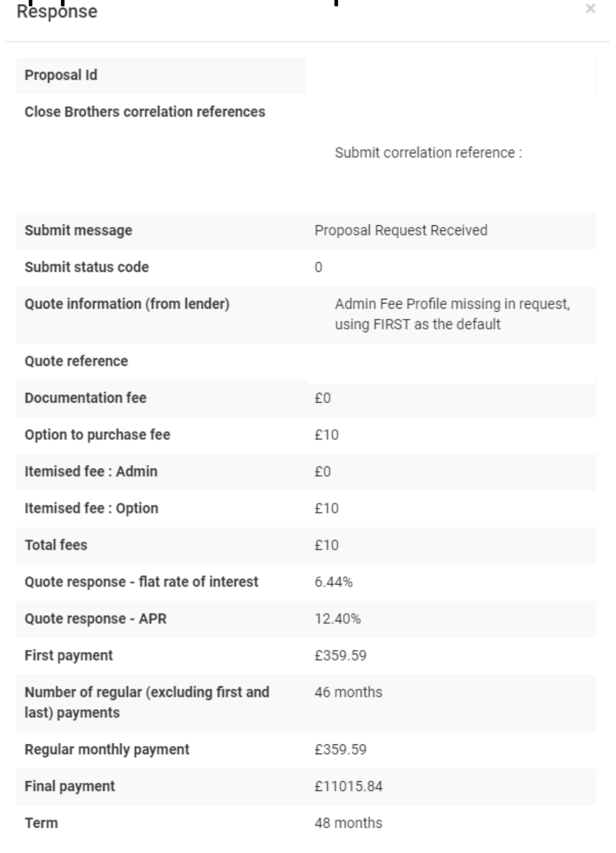Image resolution: width=616 pixels, height=853 pixels.
Task: Click the Submit status code value 0
Action: 318,267
